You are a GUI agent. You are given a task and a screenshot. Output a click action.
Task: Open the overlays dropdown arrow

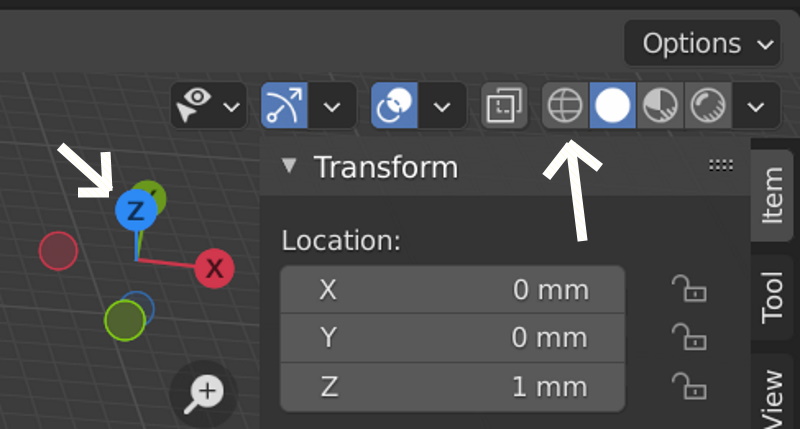tap(441, 105)
